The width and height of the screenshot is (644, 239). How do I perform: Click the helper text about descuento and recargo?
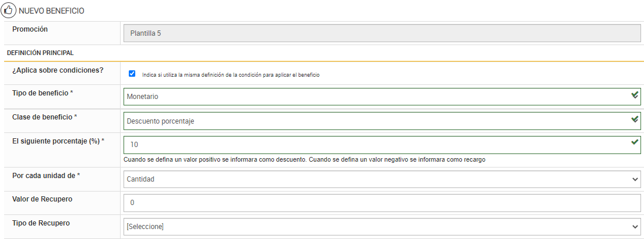pyautogui.click(x=304, y=159)
